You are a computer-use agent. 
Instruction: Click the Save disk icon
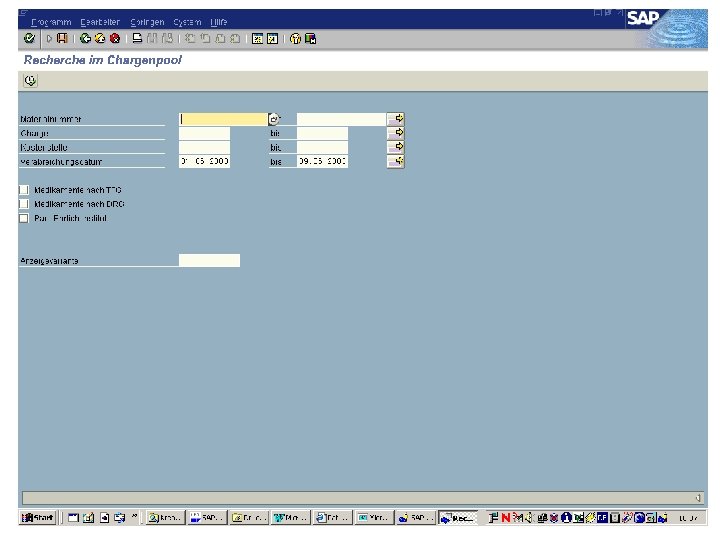coord(62,39)
